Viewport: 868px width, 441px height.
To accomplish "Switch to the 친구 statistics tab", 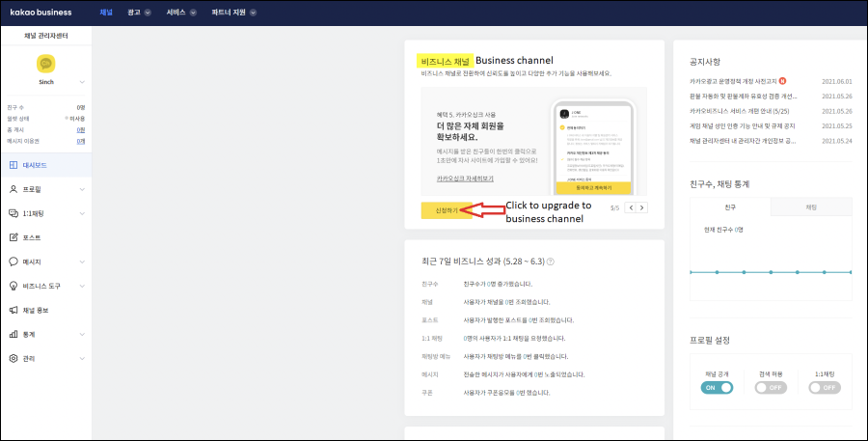I will click(x=730, y=207).
